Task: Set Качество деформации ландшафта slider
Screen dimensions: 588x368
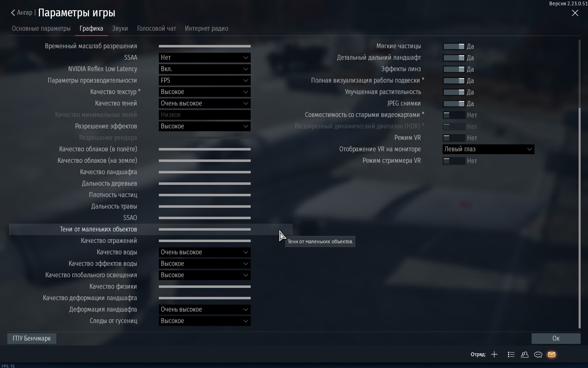Action: [205, 298]
